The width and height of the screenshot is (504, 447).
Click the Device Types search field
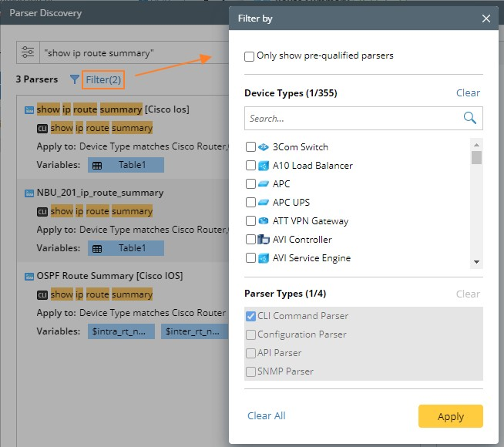353,119
